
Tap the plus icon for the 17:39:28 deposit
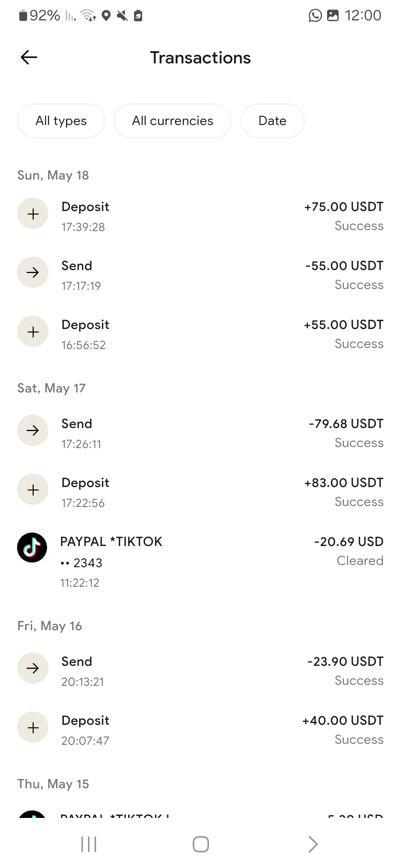[x=33, y=214]
